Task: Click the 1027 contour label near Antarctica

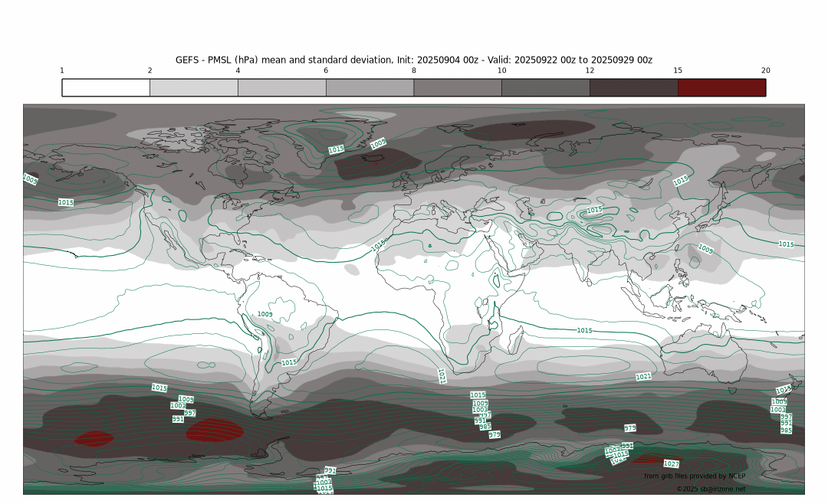Action: (671, 464)
